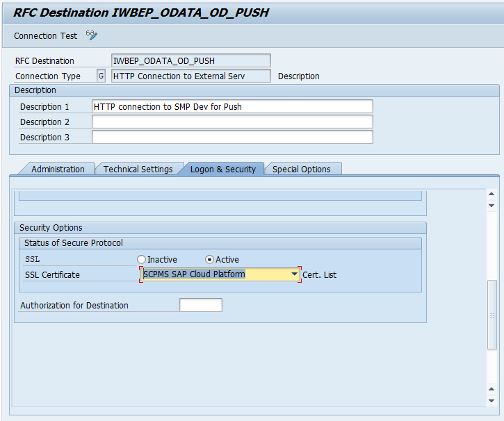Image resolution: width=504 pixels, height=421 pixels.
Task: Focus the empty Description 2 field
Action: (232, 122)
